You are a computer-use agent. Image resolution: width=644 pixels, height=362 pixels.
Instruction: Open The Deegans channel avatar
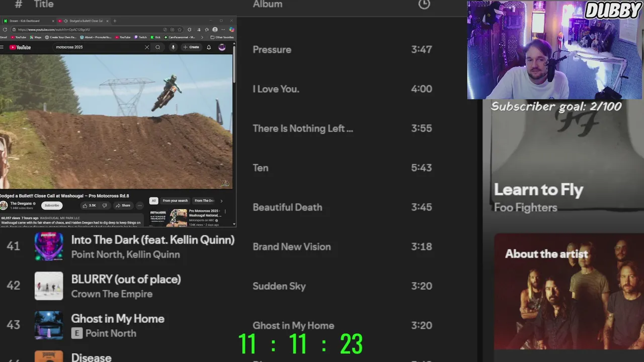pos(4,205)
